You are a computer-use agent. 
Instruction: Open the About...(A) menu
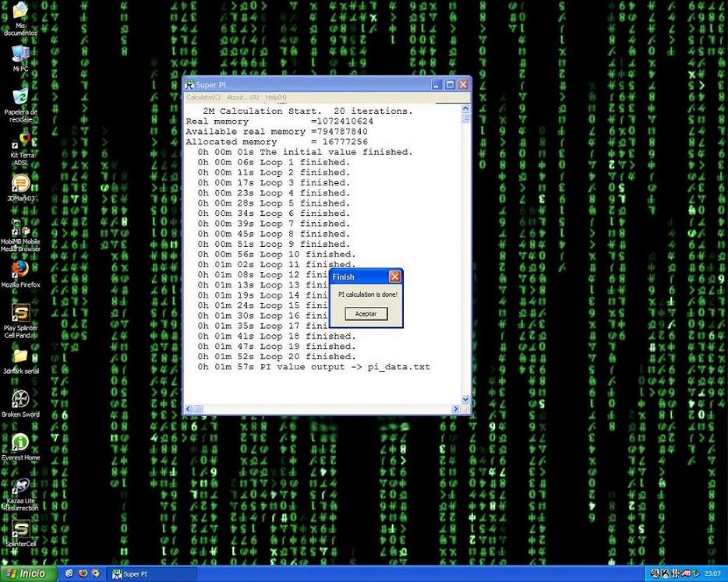(x=243, y=97)
